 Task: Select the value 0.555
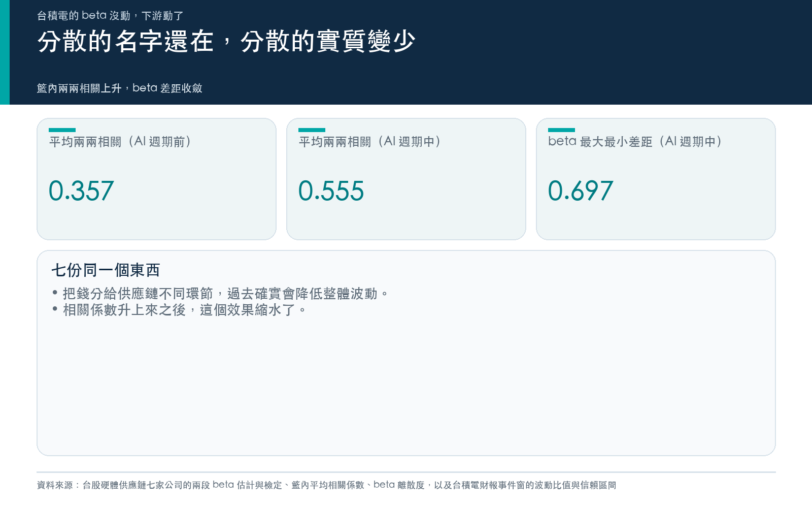tap(331, 191)
